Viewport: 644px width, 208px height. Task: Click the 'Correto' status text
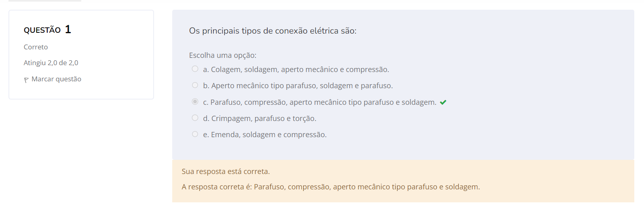tap(36, 47)
